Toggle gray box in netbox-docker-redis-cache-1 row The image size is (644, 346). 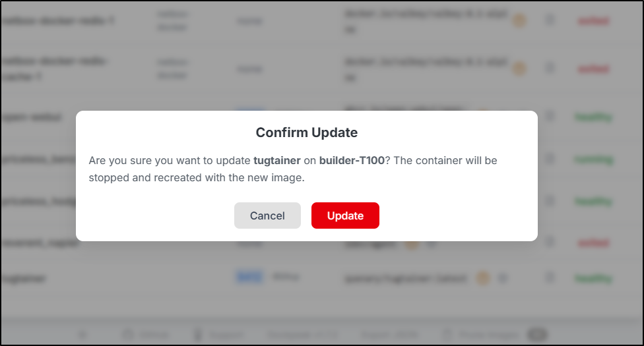click(x=550, y=68)
